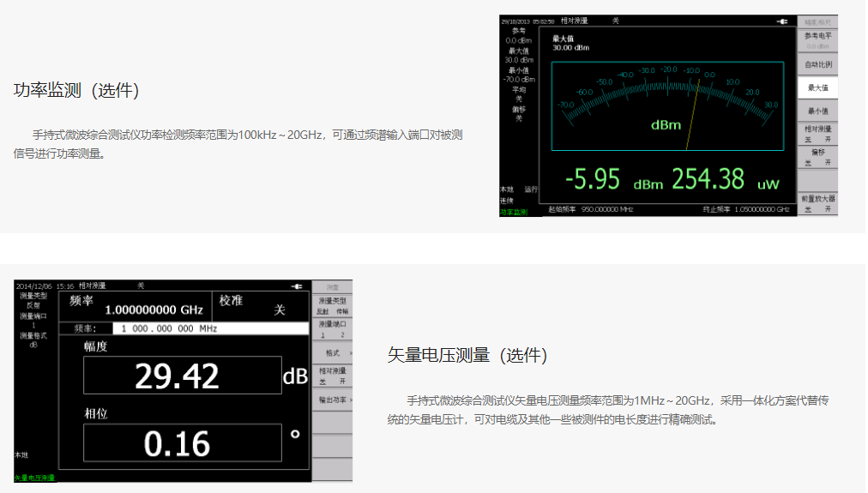Click the 功率监测（选件）heading
Image resolution: width=868 pixels, height=493 pixels.
(x=76, y=91)
